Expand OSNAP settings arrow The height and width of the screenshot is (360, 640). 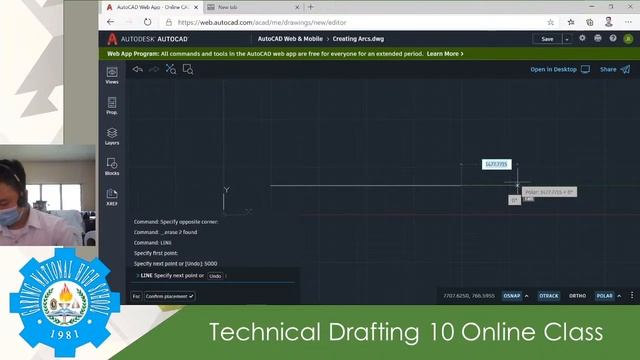[x=527, y=296]
